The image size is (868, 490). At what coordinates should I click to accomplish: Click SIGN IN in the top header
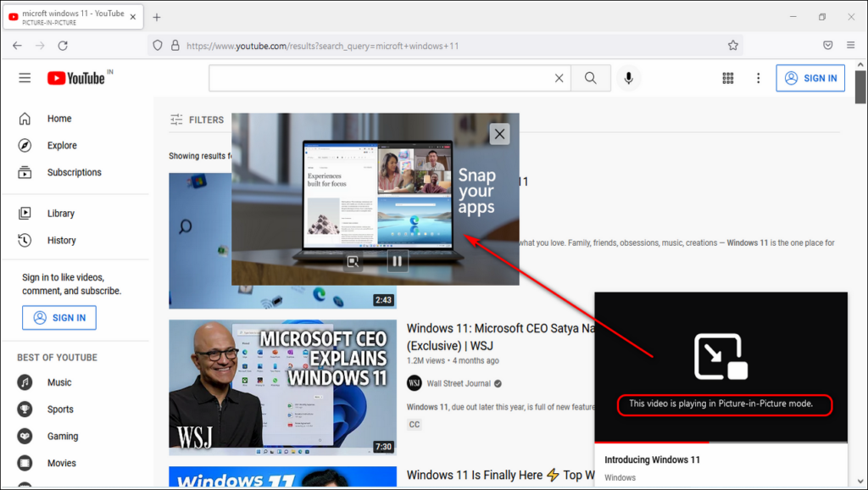810,78
